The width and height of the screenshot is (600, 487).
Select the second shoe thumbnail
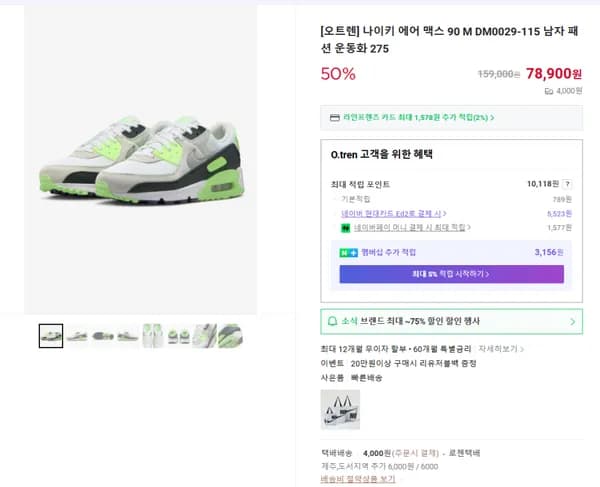(x=77, y=335)
